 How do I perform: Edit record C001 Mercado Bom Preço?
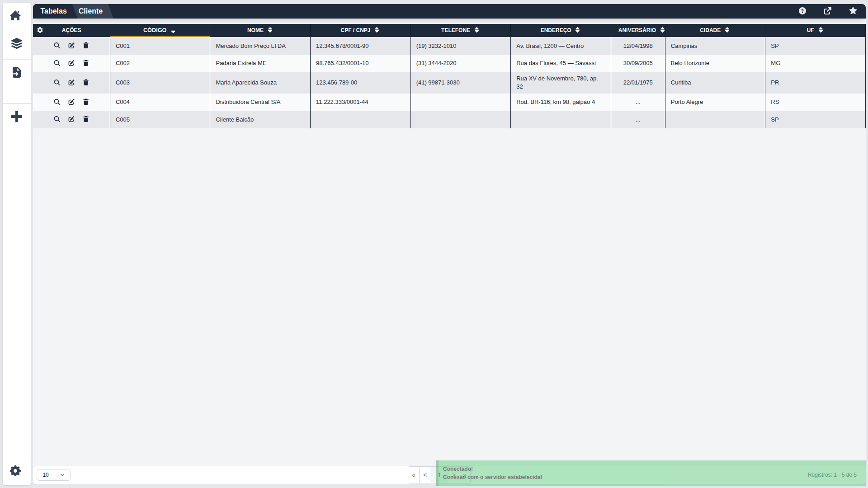[71, 46]
